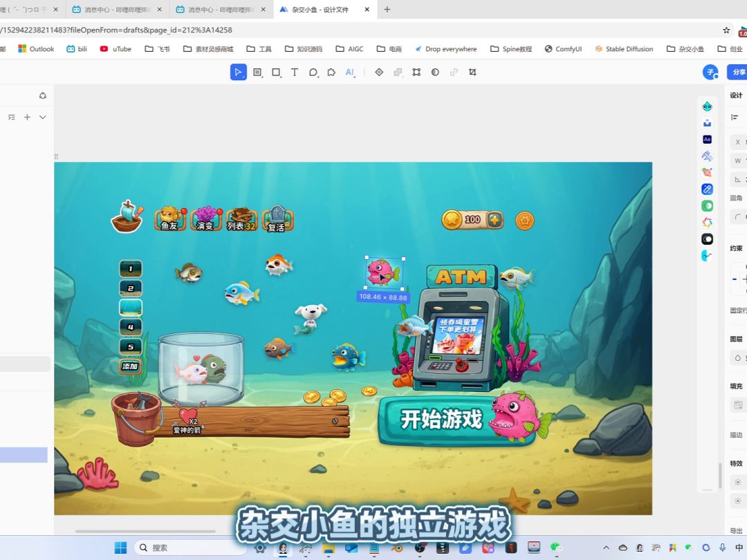Click the create component diamond icon
Image resolution: width=747 pixels, height=560 pixels.
click(x=379, y=73)
